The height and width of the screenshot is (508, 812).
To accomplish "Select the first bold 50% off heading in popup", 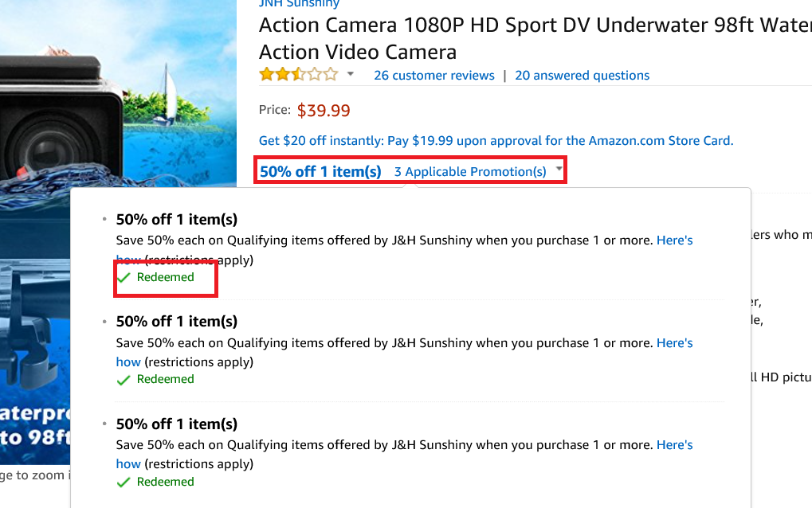I will tap(177, 220).
